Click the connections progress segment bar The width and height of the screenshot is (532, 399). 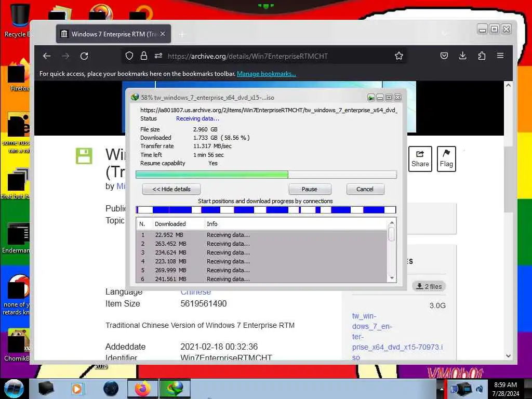(x=266, y=210)
